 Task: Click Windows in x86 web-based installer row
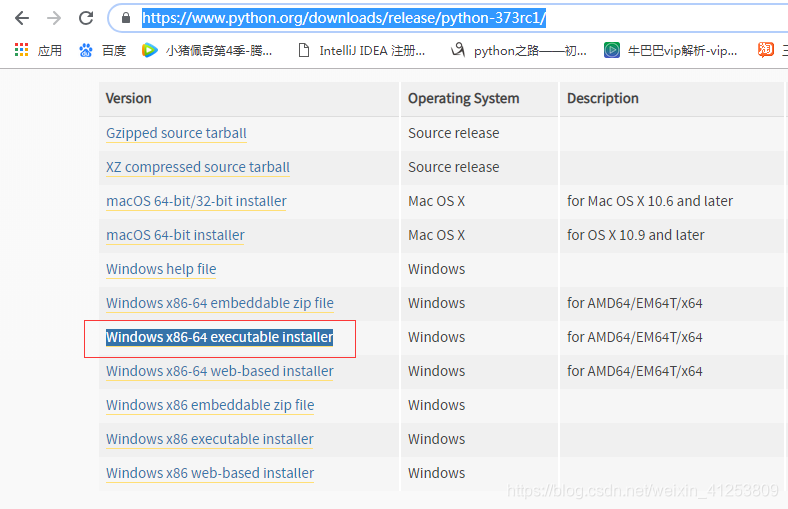pos(437,473)
